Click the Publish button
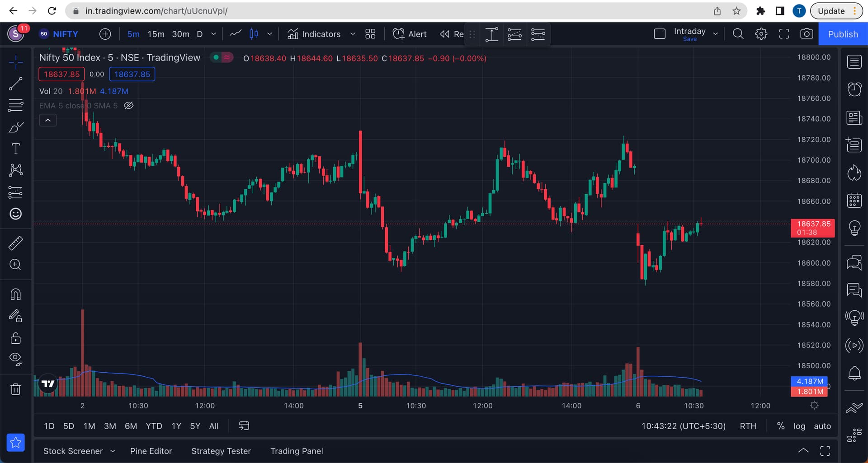868x463 pixels. [x=843, y=34]
